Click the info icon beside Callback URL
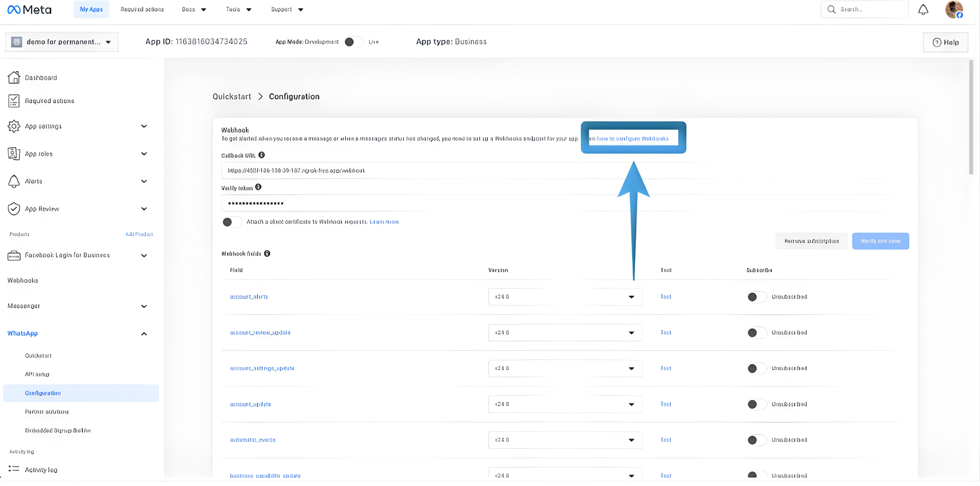 262,155
